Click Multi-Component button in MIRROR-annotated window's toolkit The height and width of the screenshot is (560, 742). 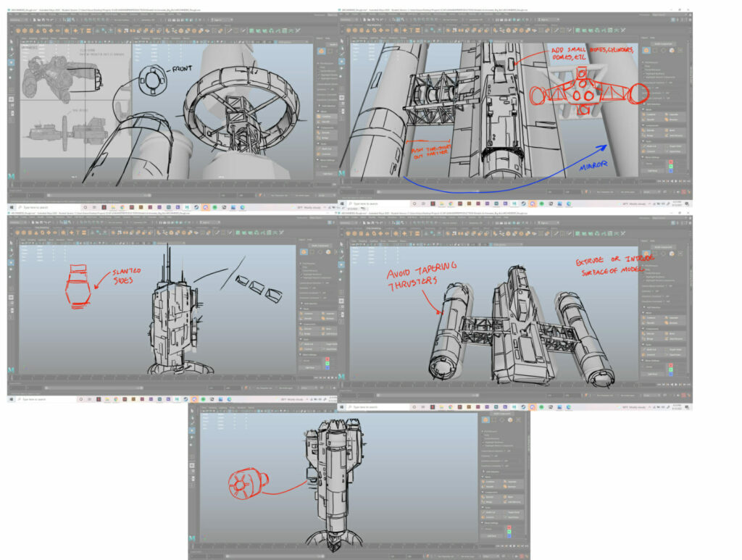pyautogui.click(x=663, y=43)
